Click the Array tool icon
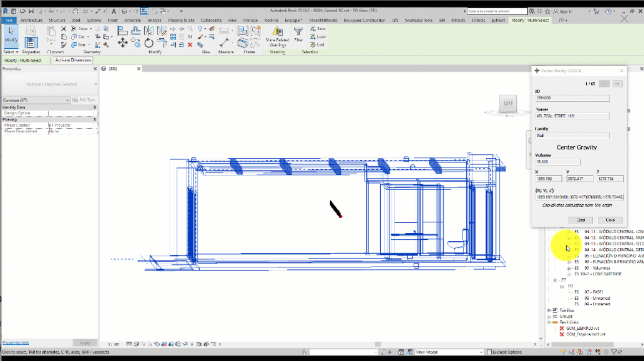This screenshot has width=644, height=361. coord(173,37)
